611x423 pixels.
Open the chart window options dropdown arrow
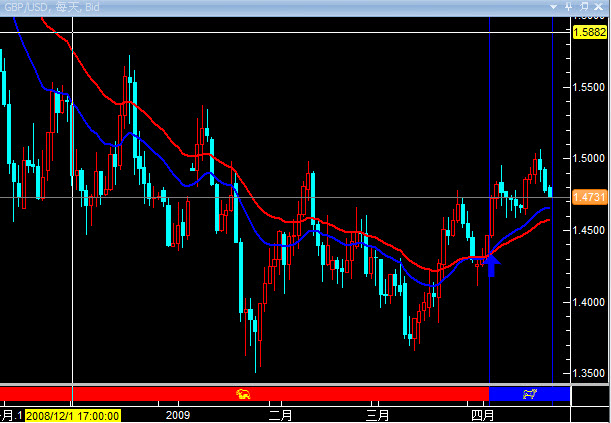click(x=553, y=7)
